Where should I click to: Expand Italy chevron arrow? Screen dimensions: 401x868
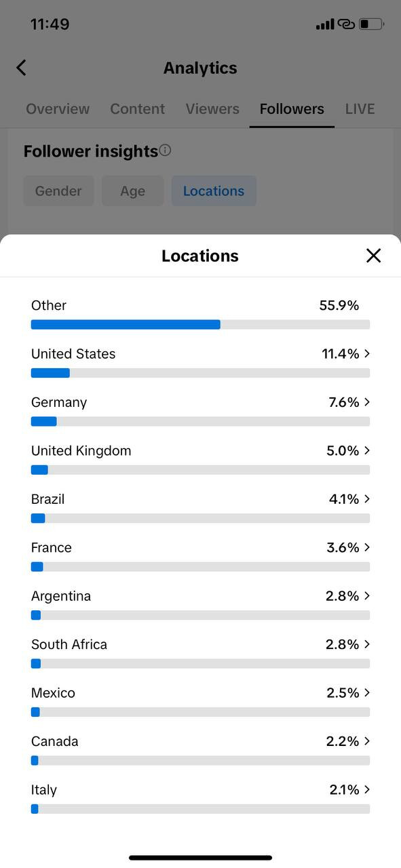(367, 789)
